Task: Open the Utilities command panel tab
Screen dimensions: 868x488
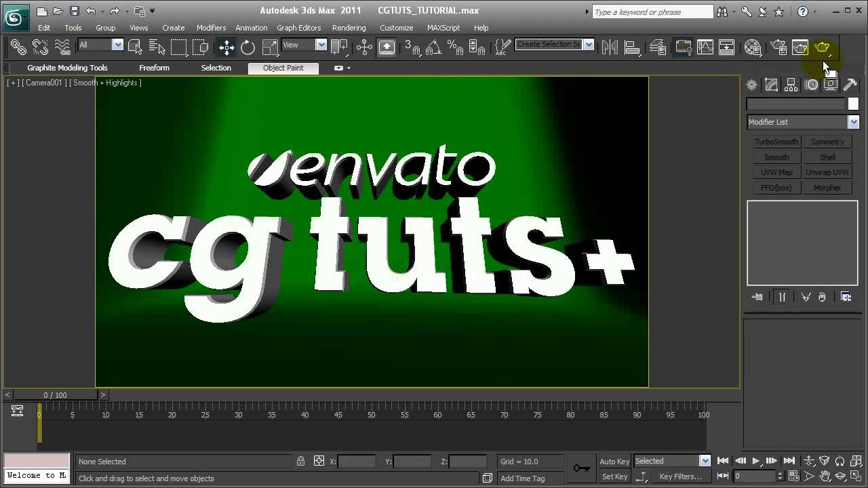Action: click(850, 85)
